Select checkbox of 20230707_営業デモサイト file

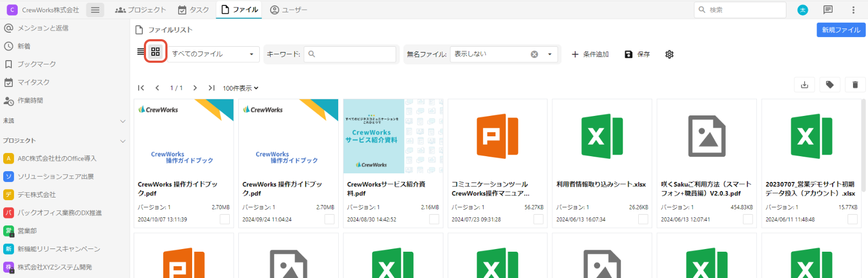tap(852, 219)
